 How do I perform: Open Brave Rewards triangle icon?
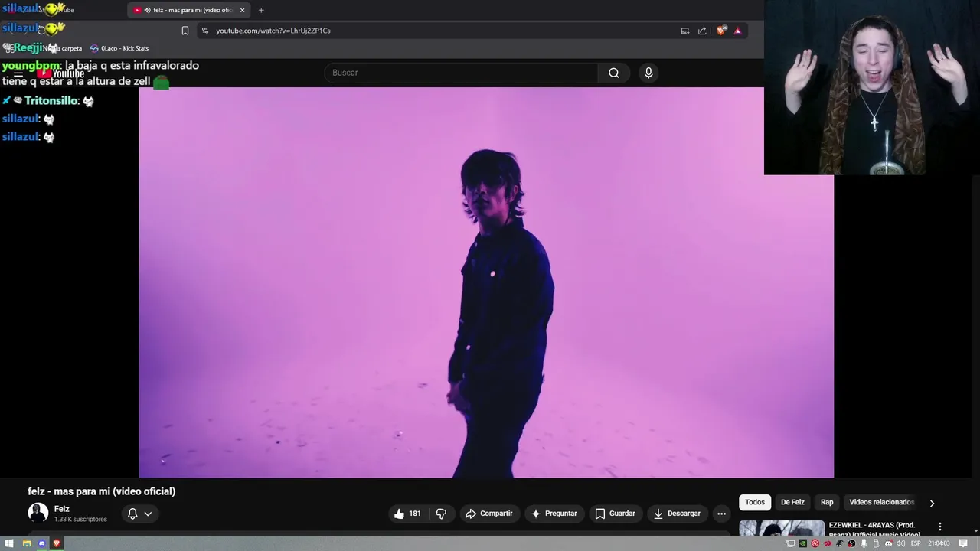(x=738, y=31)
